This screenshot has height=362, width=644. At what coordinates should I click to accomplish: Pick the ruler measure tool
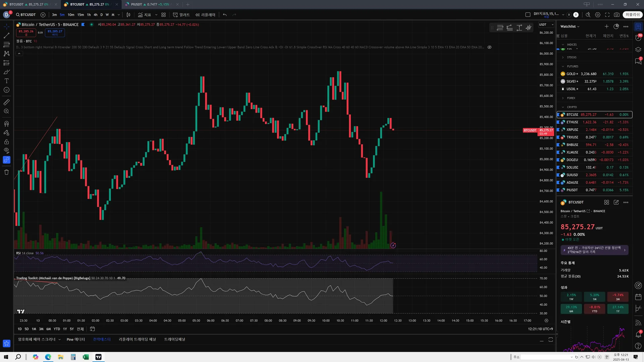[x=6, y=102]
